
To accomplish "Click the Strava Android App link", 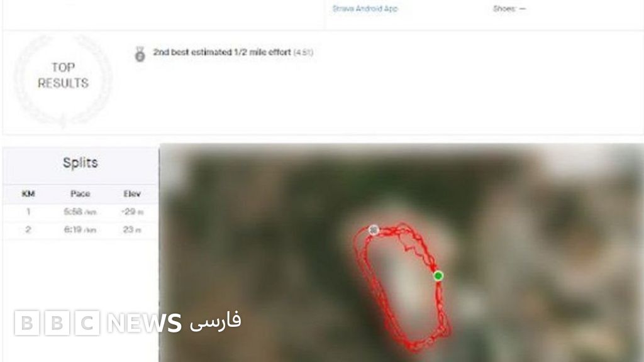I will point(365,8).
